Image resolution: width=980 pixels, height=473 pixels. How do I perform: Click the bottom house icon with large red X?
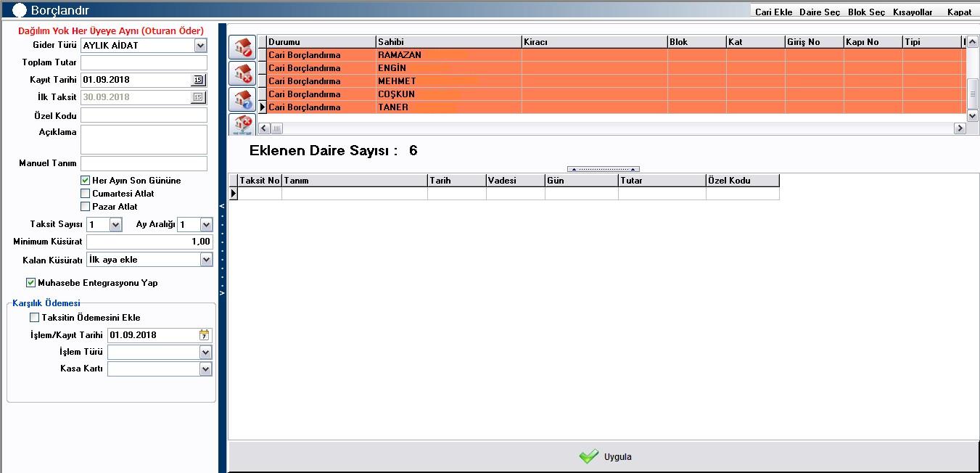(242, 124)
